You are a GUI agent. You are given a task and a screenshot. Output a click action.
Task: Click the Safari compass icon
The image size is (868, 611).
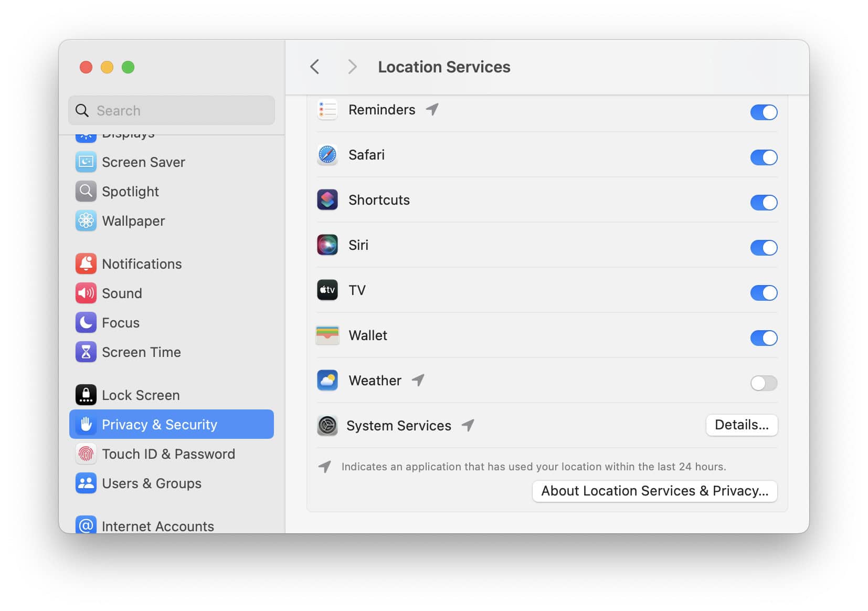(x=327, y=155)
